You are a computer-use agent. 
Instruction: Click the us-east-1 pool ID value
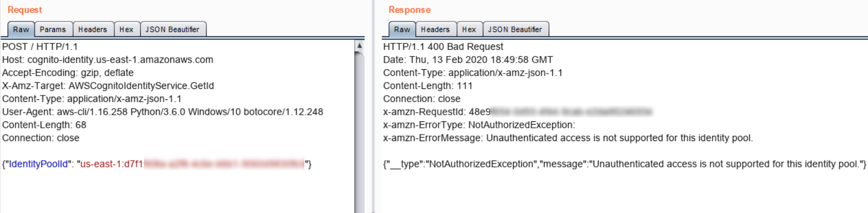point(192,164)
